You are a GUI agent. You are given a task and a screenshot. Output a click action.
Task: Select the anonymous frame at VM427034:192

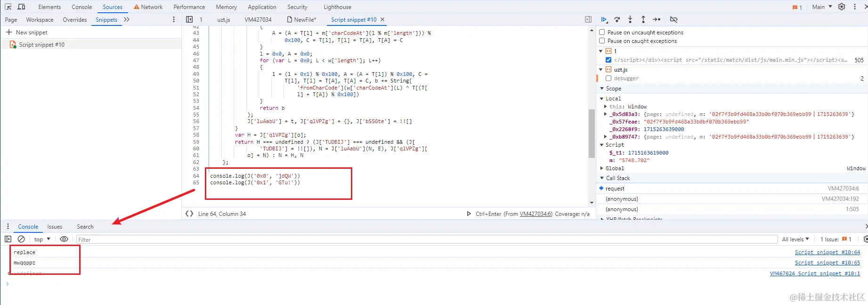click(x=732, y=198)
